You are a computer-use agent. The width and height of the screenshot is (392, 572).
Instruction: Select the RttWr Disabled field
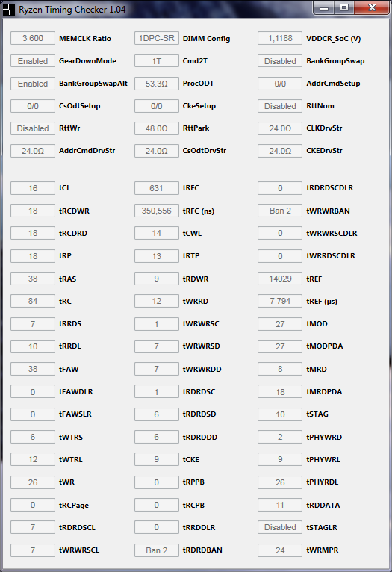[33, 128]
